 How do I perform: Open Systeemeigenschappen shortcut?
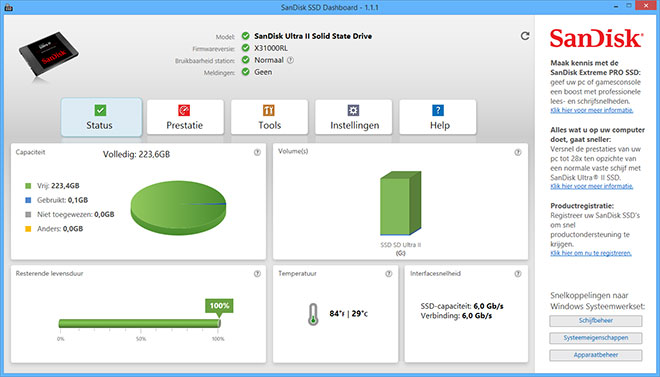[596, 338]
